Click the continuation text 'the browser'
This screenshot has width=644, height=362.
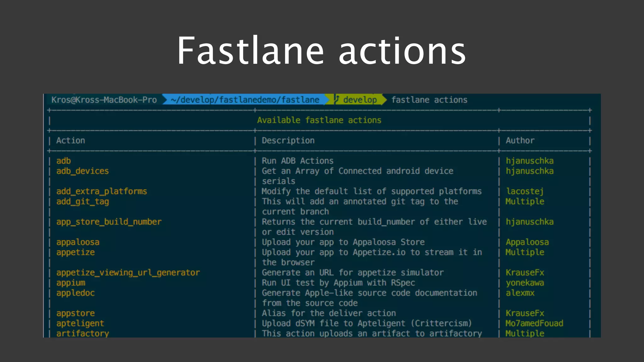coord(288,262)
